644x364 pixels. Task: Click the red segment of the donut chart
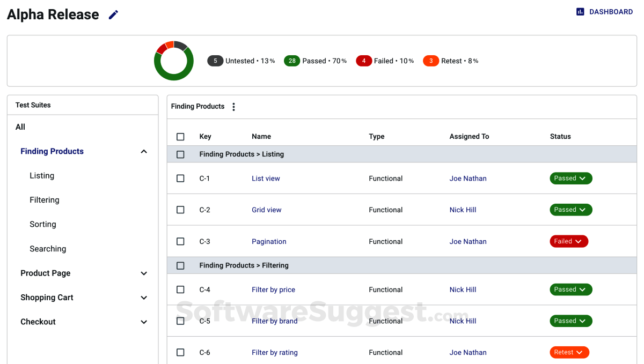[162, 50]
